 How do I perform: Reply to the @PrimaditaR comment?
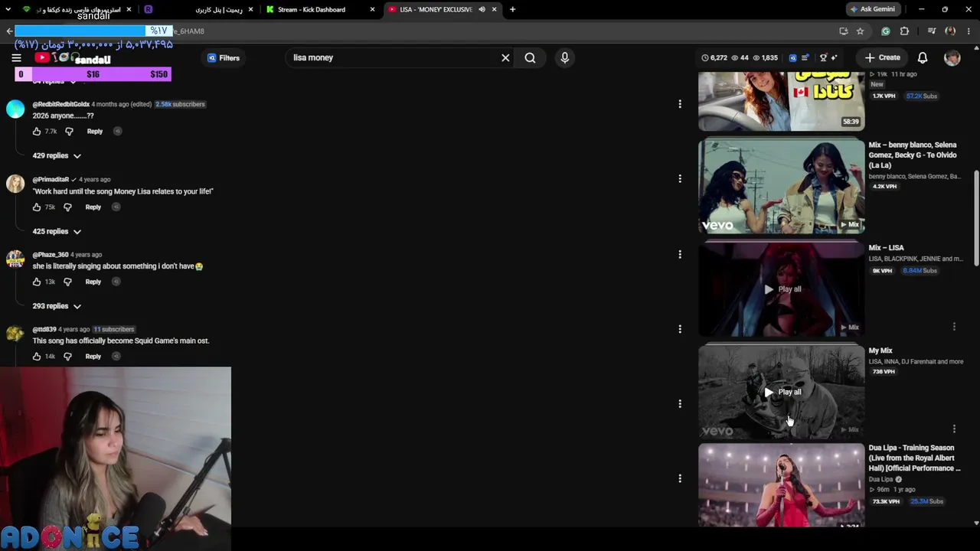(93, 207)
